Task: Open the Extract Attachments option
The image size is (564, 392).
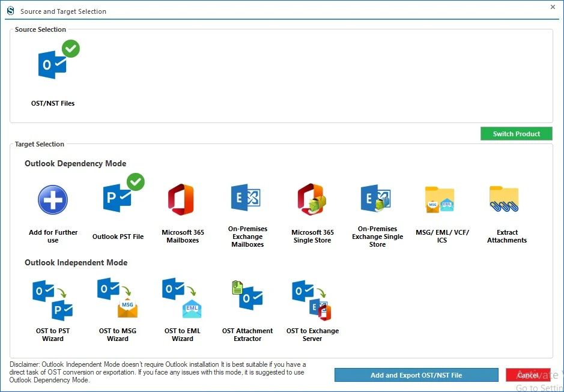Action: (504, 199)
